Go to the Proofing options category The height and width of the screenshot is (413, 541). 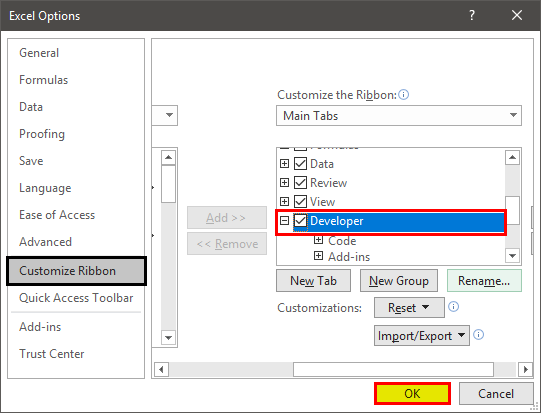coord(42,134)
